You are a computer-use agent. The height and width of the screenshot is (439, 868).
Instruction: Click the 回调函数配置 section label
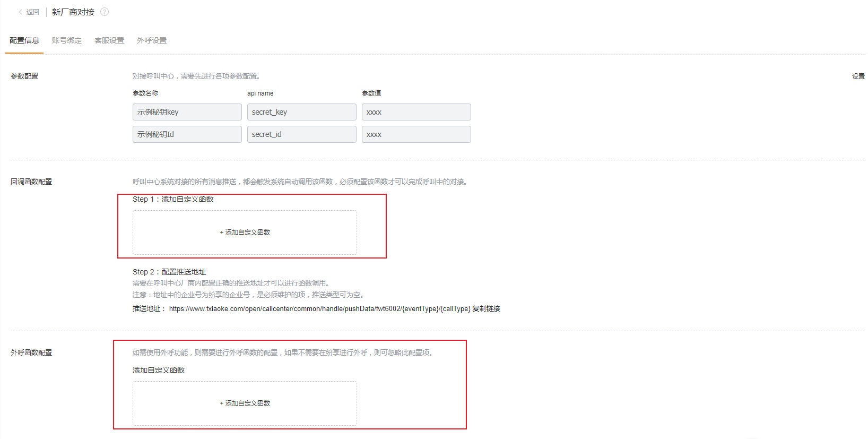tap(31, 182)
